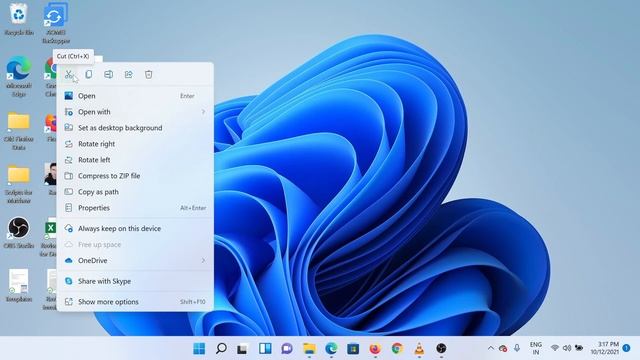
Task: Open Task View on the taskbar
Action: pos(242,349)
